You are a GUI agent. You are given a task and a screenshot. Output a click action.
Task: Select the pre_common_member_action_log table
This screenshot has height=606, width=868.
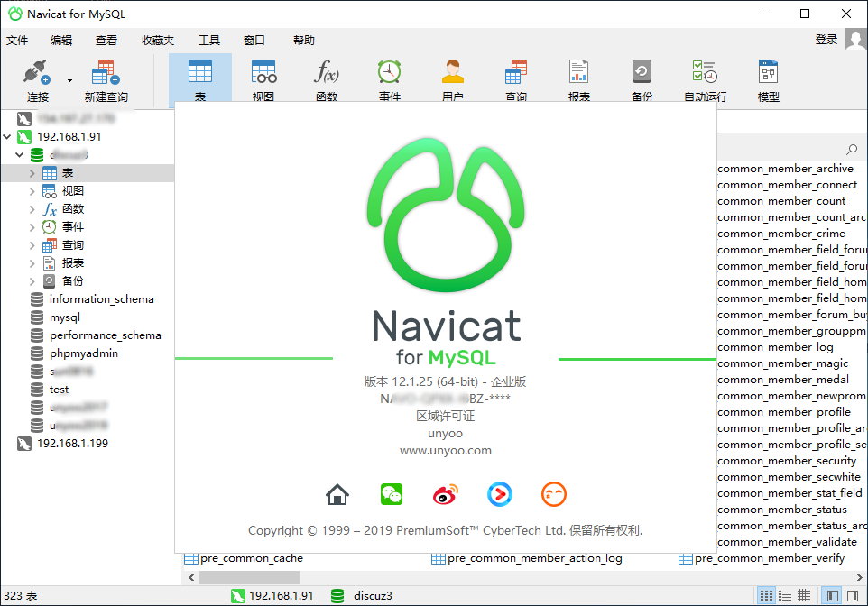[x=535, y=558]
